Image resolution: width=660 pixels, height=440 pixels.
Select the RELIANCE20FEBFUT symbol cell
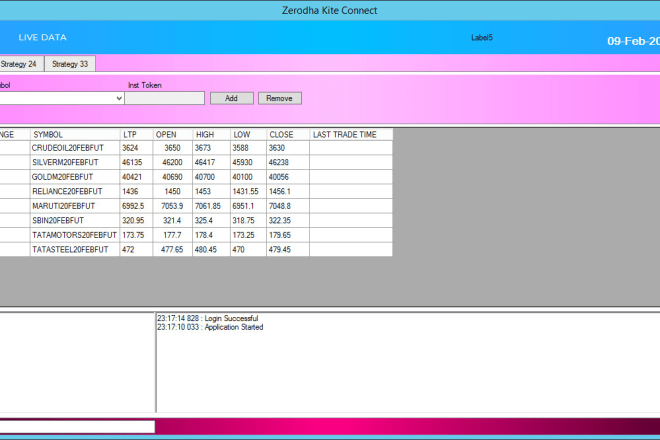[x=75, y=191]
